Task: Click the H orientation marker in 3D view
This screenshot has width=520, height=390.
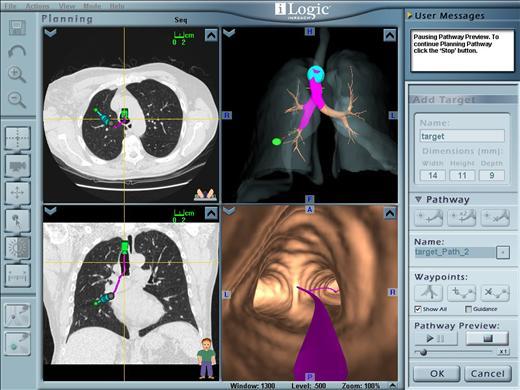Action: point(310,31)
